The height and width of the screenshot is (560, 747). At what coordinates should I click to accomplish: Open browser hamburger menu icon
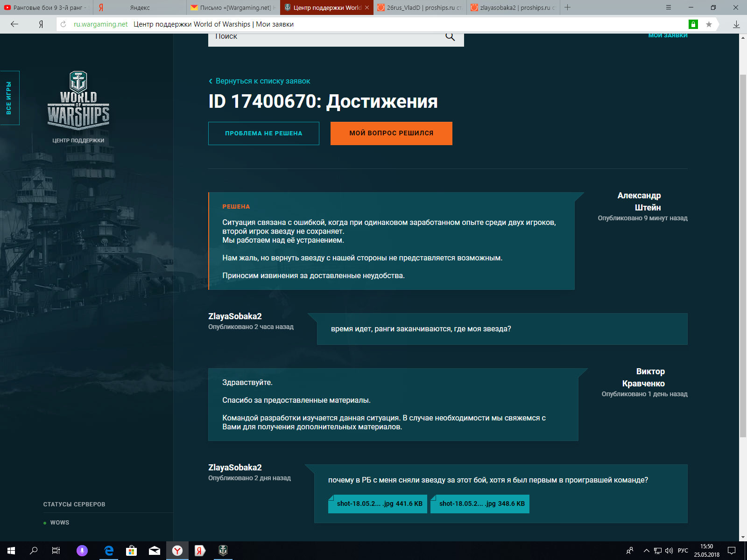(669, 7)
